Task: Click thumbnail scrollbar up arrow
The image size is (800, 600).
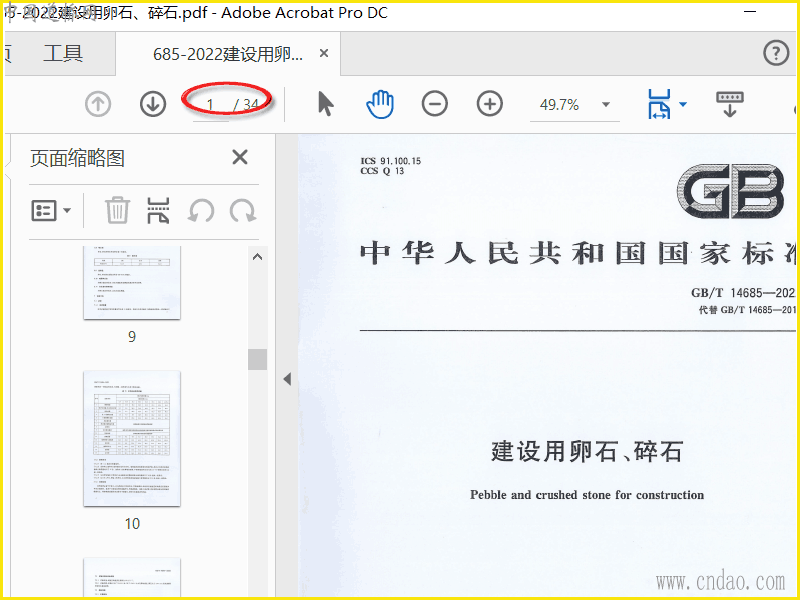Action: (258, 257)
